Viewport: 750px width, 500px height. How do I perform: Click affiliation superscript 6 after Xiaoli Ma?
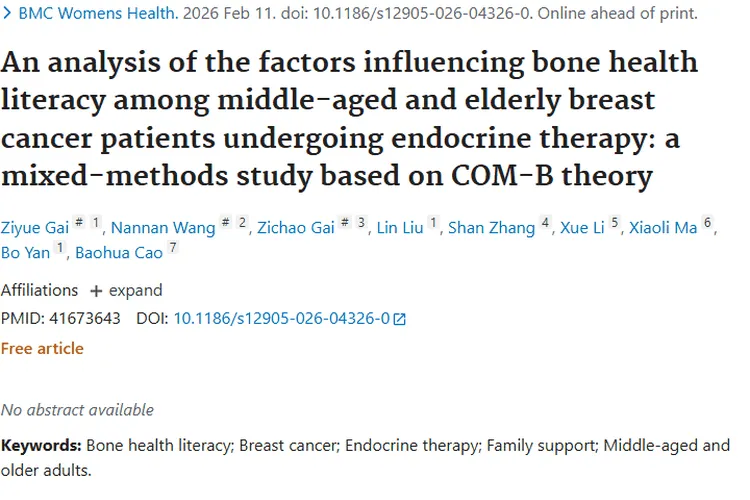[x=707, y=223]
